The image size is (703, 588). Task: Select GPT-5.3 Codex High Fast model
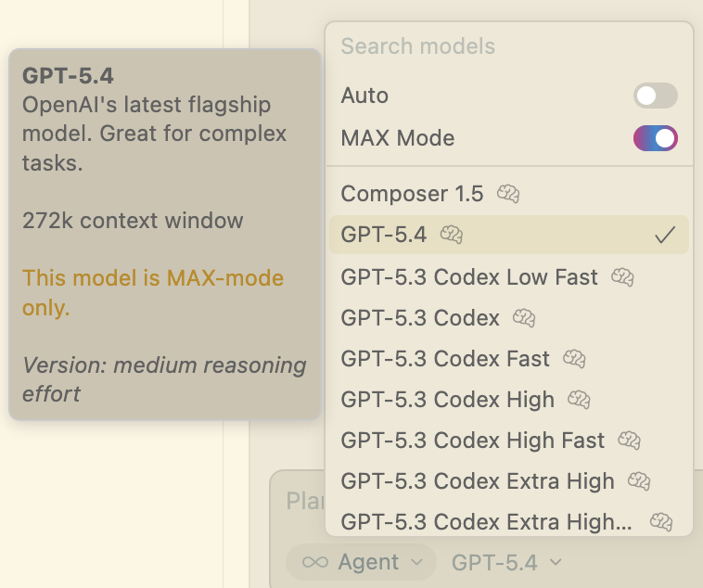coord(472,441)
